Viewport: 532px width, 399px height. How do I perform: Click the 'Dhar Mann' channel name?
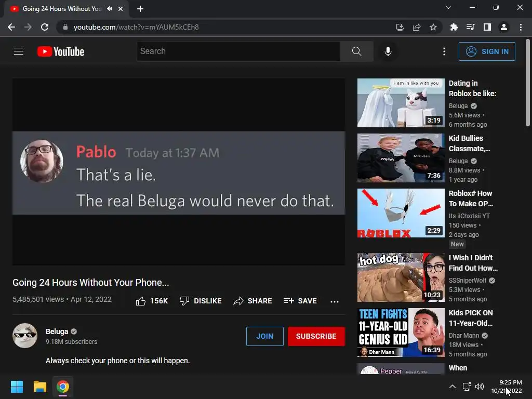[x=464, y=335]
